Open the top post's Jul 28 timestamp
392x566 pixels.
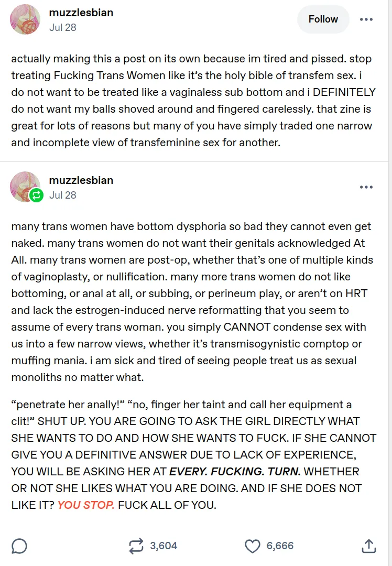pyautogui.click(x=63, y=27)
